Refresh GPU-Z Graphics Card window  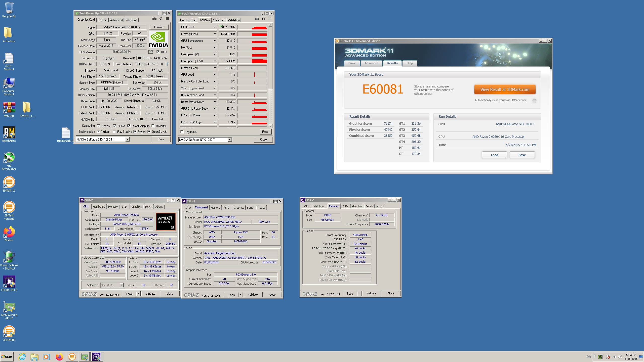pyautogui.click(x=161, y=19)
